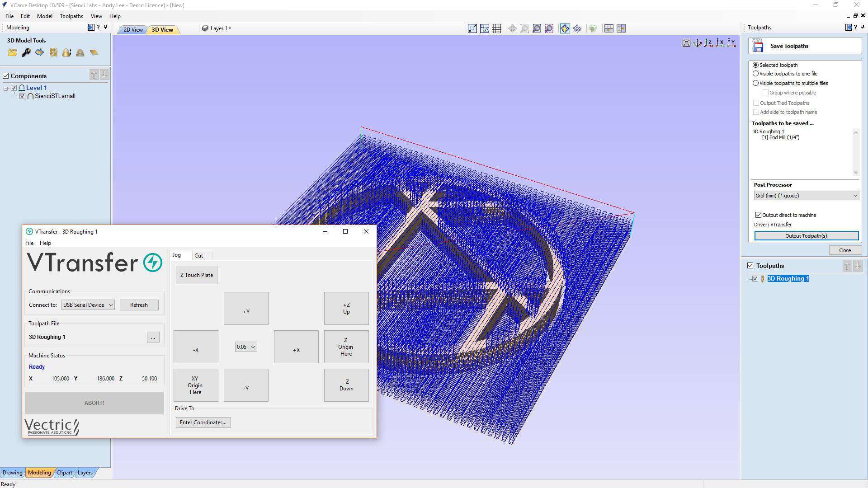The height and width of the screenshot is (488, 868).
Task: Select the wrench component properties tool
Action: pos(26,53)
